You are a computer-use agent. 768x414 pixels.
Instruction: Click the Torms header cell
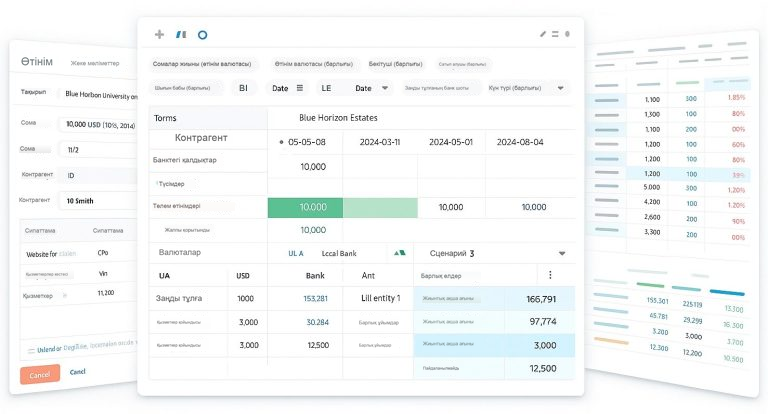(x=208, y=118)
